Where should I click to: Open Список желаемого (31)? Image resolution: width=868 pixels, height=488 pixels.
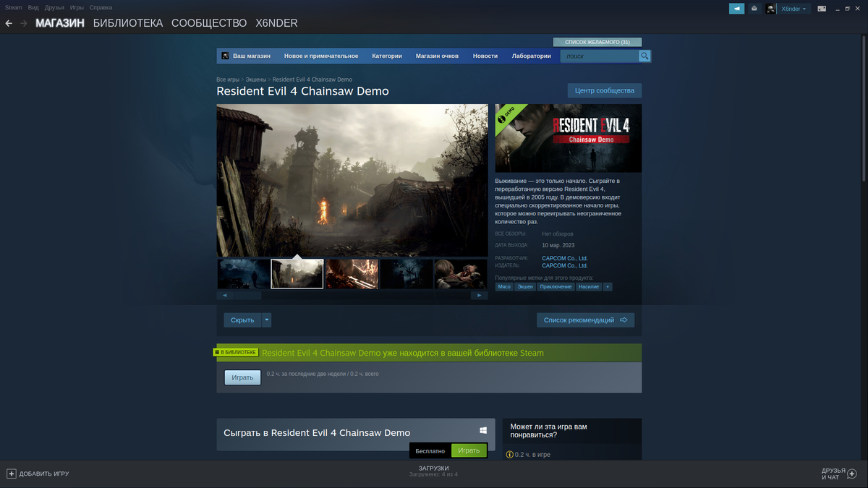[x=597, y=42]
